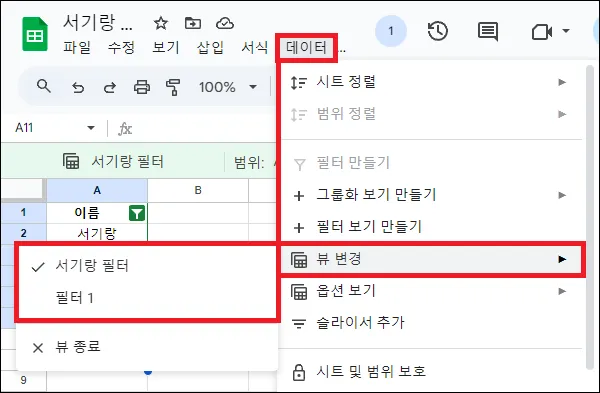Screen dimensions: 600x393
Task: Open the 파일 menu
Action: [x=77, y=47]
